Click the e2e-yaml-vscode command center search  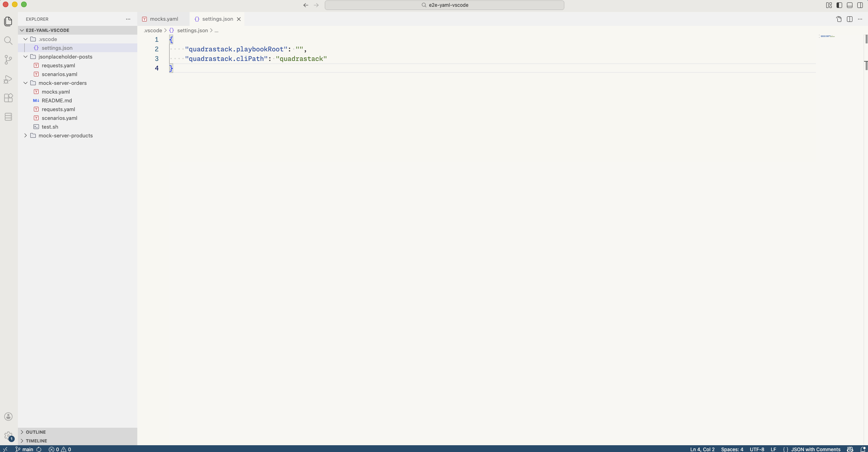[444, 5]
